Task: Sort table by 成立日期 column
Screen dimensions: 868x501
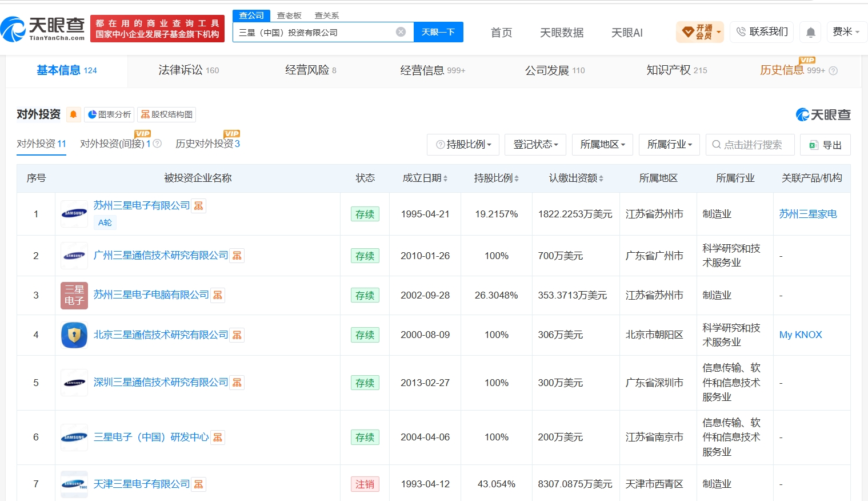Action: 425,178
